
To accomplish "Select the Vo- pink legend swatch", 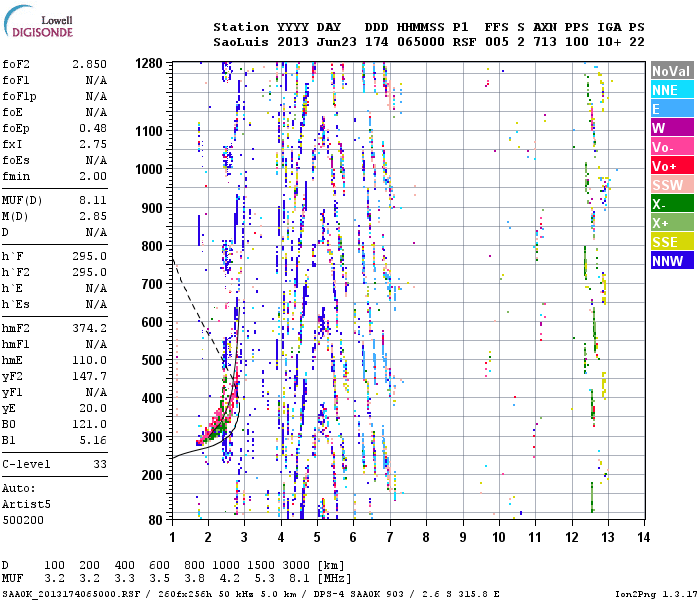I will pyautogui.click(x=672, y=147).
